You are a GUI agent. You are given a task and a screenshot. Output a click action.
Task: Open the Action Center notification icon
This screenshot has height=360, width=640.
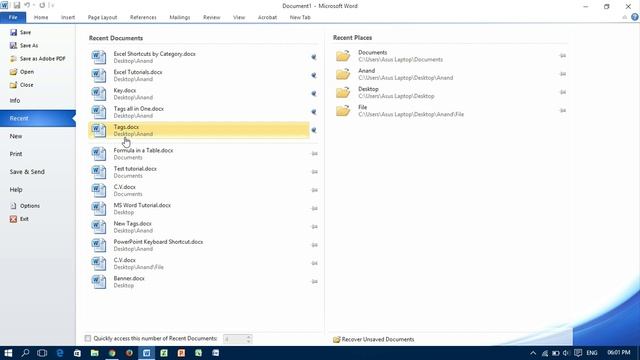(578, 353)
